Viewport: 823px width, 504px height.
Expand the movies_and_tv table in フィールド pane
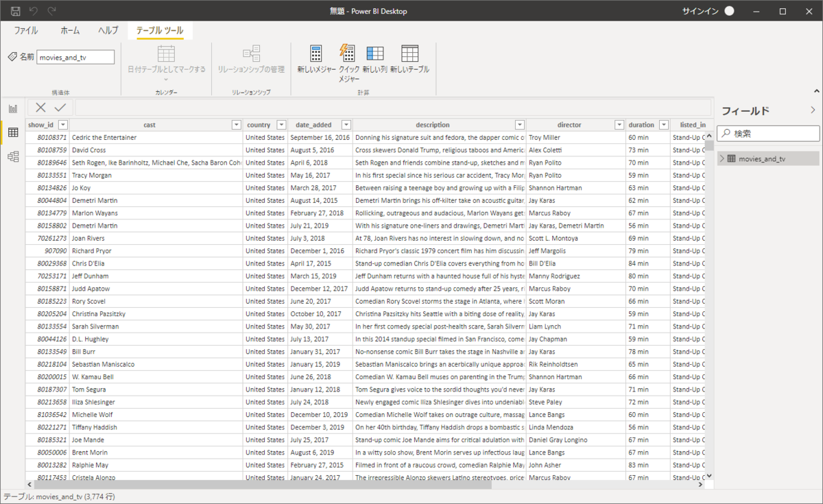[x=722, y=158]
